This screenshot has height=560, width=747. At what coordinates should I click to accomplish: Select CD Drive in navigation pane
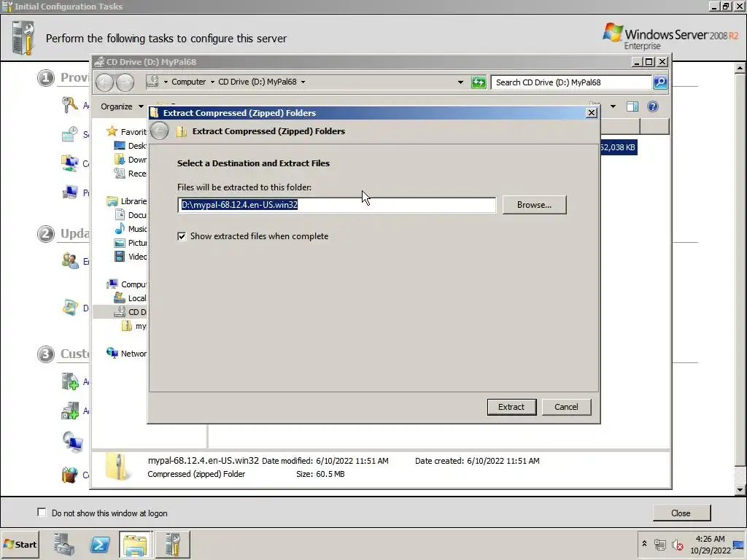pyautogui.click(x=131, y=312)
